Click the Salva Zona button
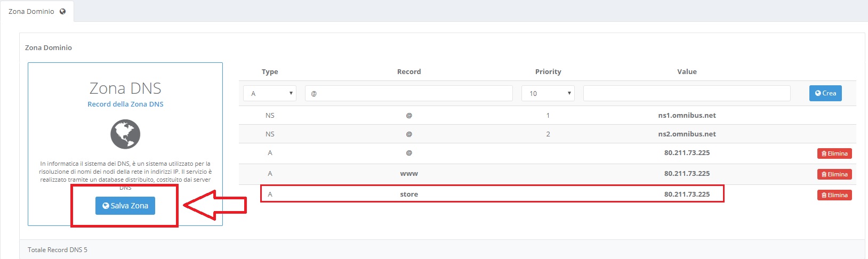This screenshot has width=868, height=259. pos(125,206)
